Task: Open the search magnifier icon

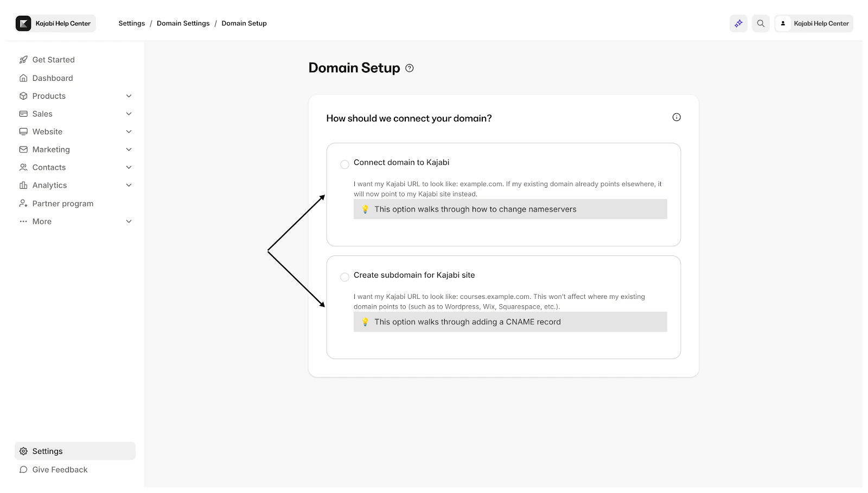Action: pyautogui.click(x=760, y=23)
